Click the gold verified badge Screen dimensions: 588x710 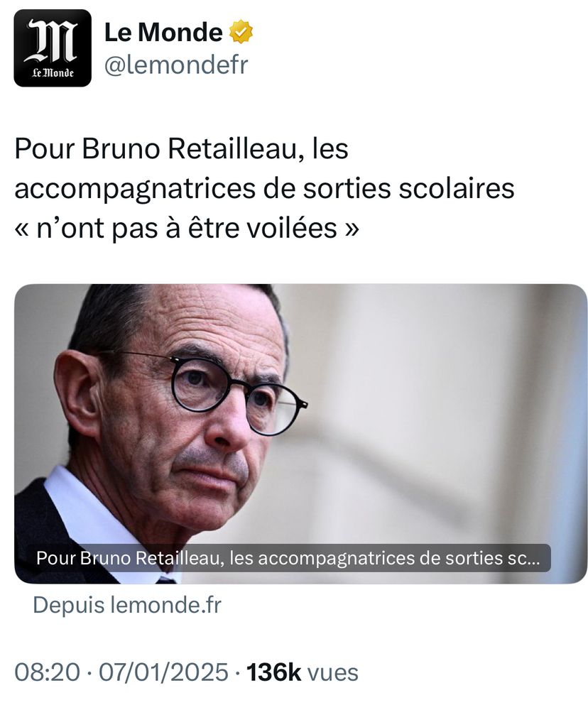[241, 32]
